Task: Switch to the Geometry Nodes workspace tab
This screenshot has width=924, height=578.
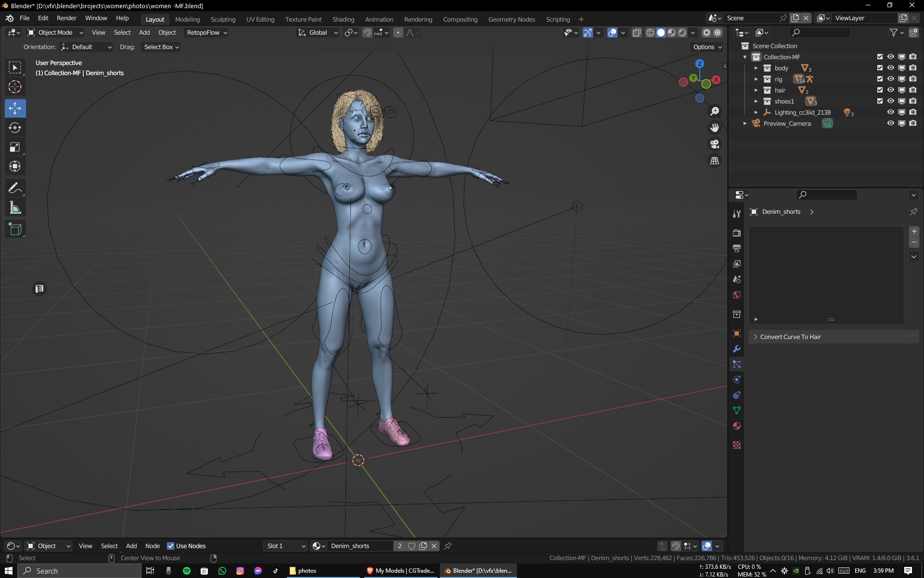Action: (512, 19)
